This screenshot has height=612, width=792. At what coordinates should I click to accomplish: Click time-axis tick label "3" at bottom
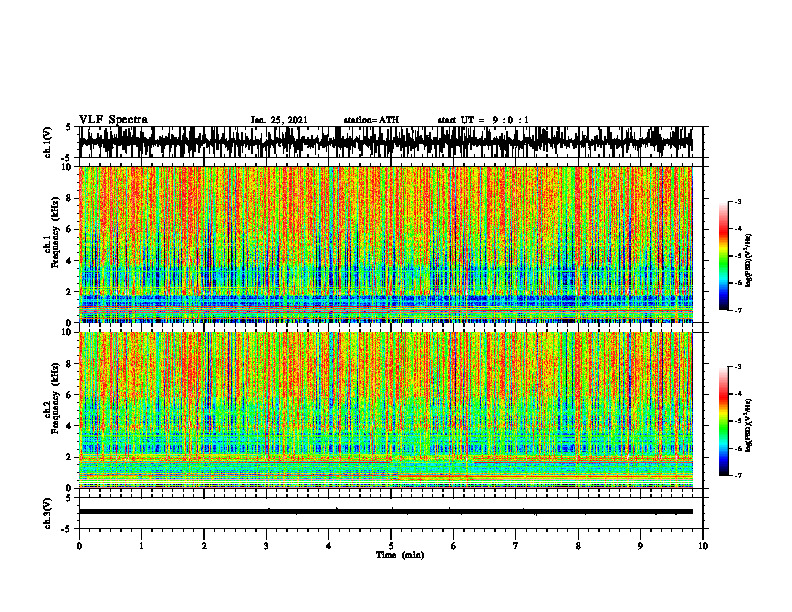coord(266,546)
